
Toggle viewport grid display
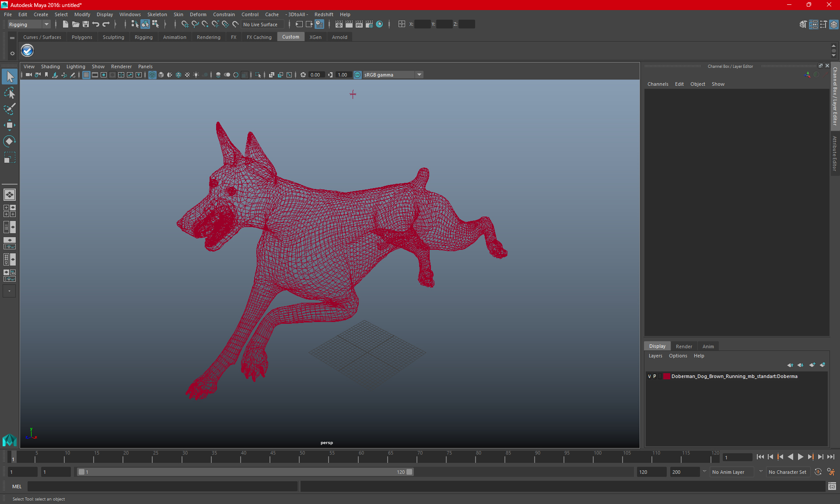coord(86,75)
